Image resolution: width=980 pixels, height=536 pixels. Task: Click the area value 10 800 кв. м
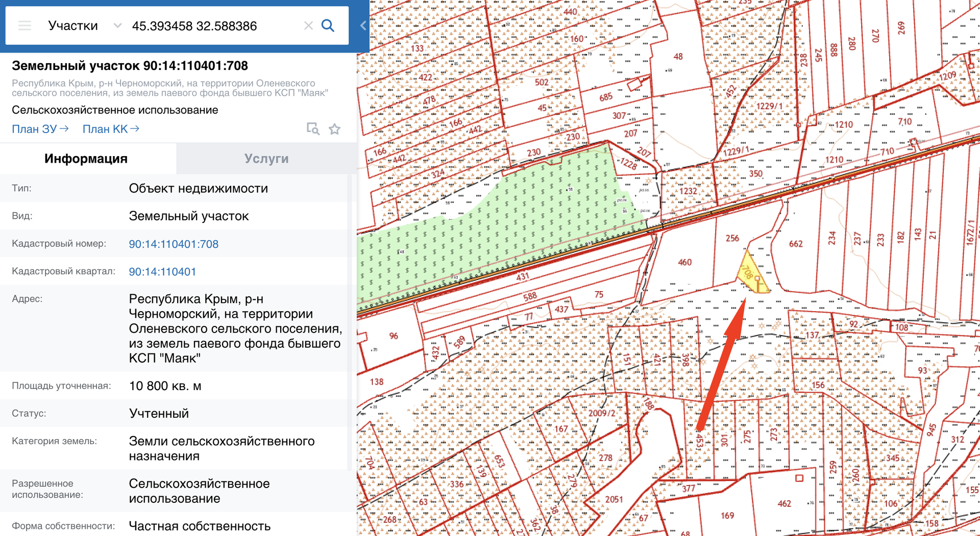pos(165,386)
